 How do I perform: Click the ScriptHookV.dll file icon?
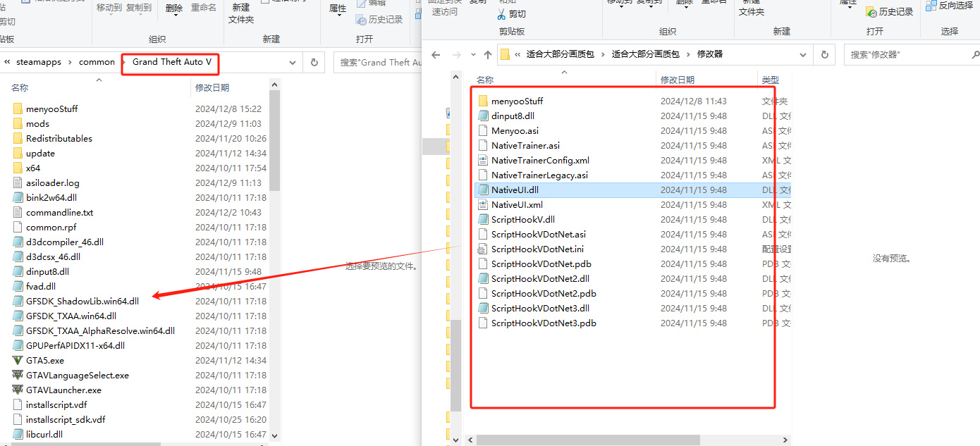[x=483, y=219]
